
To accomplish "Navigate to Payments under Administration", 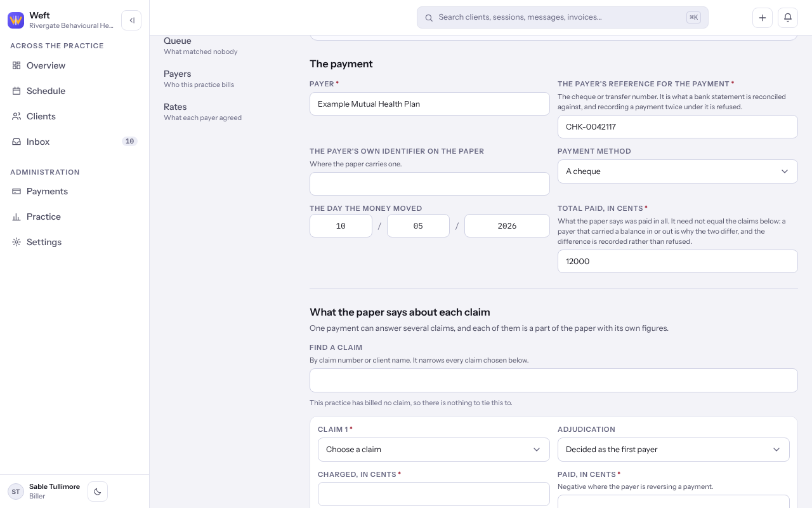I will (x=75, y=191).
